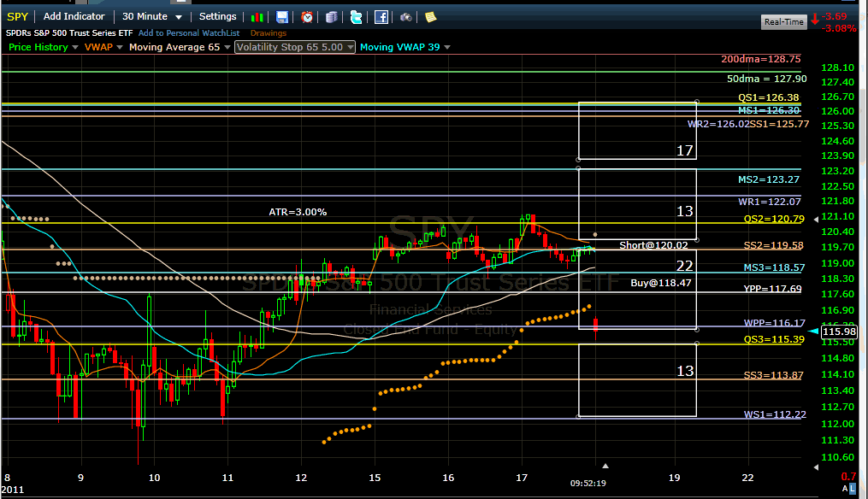
Task: Click the left arrow beside QS2 price level
Action: coord(816,220)
